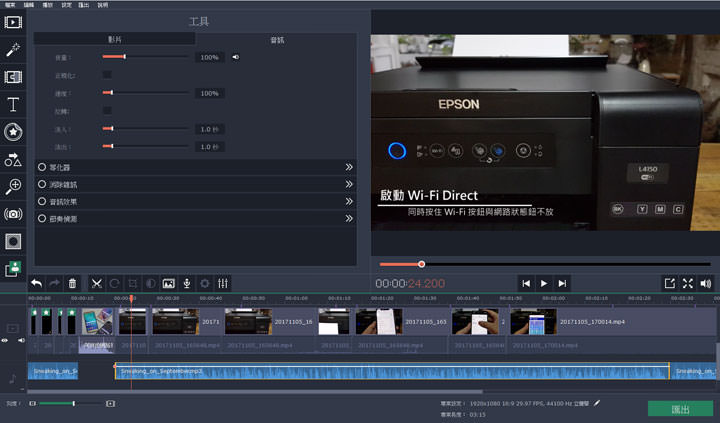Viewport: 720px width, 423px height.
Task: Click the volume slider in tools panel
Action: pyautogui.click(x=145, y=56)
